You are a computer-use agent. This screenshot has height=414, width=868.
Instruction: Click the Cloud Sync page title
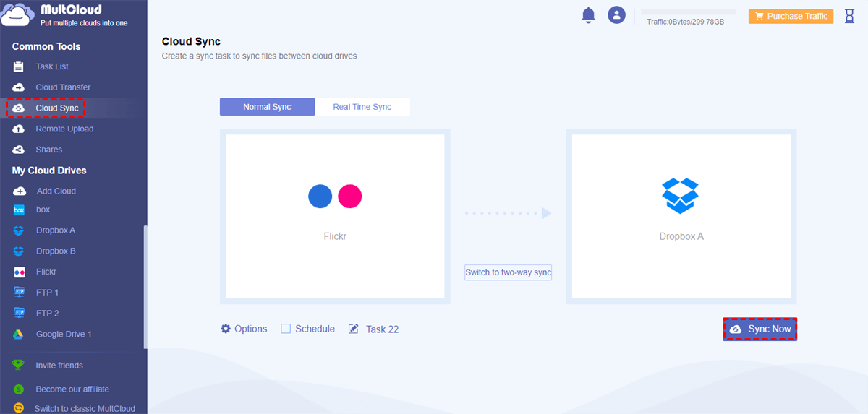click(191, 42)
